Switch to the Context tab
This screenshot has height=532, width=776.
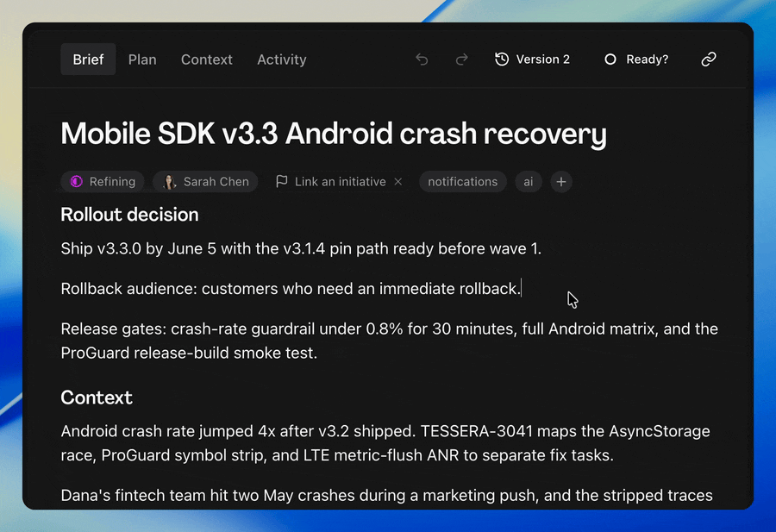coord(206,59)
